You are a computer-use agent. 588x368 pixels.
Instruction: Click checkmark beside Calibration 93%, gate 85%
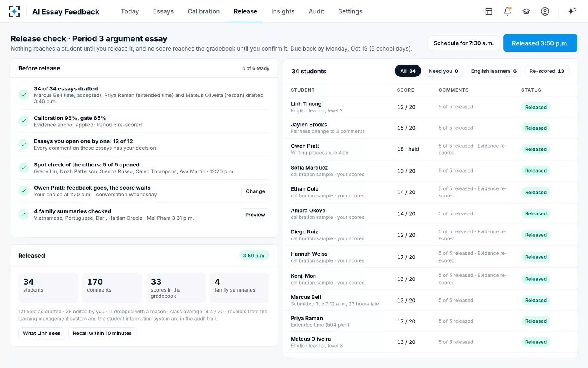pos(24,121)
